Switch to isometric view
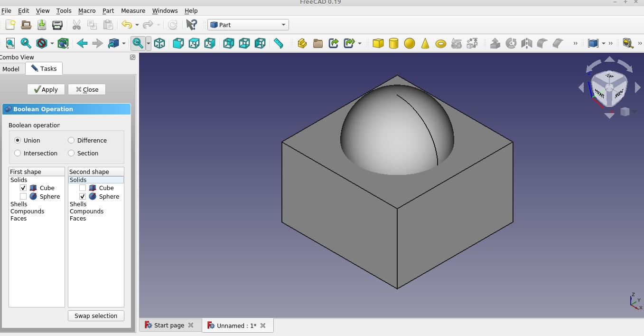 pyautogui.click(x=159, y=44)
